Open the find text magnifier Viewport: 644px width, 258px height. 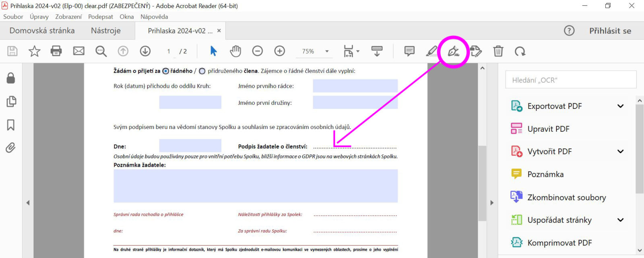(101, 51)
